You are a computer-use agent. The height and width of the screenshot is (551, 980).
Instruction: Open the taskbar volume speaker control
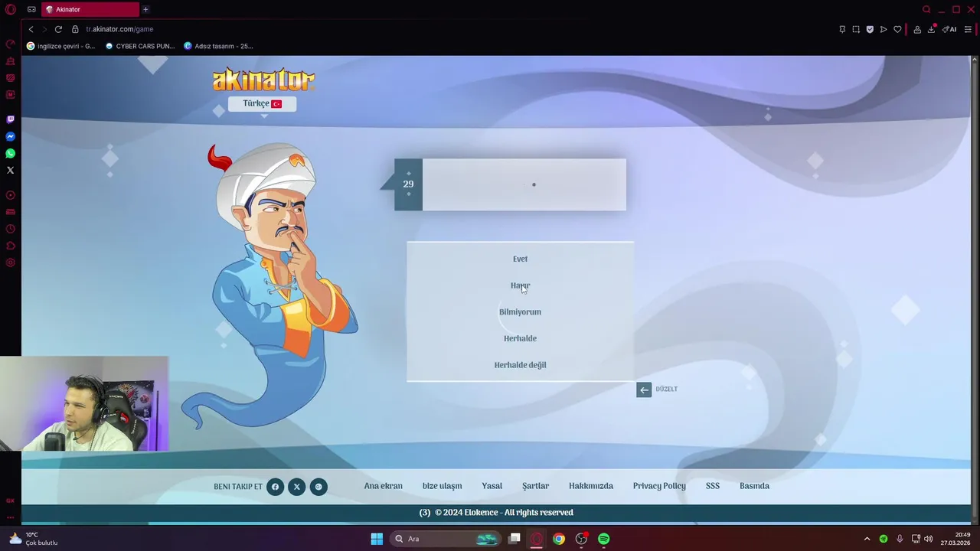[928, 539]
